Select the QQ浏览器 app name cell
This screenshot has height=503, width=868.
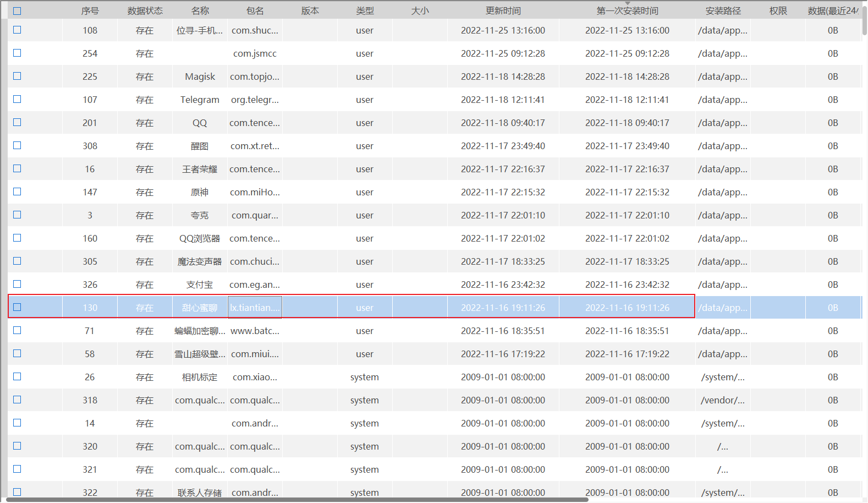click(200, 238)
